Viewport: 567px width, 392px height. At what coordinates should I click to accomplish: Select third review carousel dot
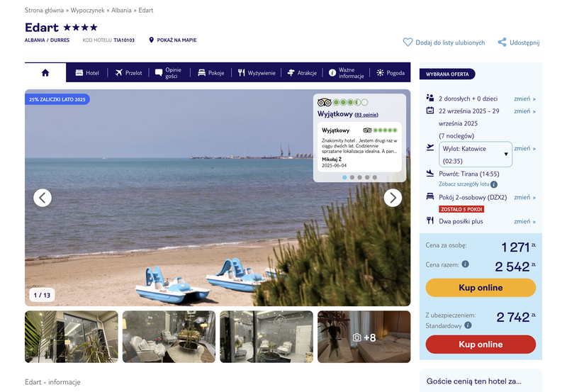359,177
